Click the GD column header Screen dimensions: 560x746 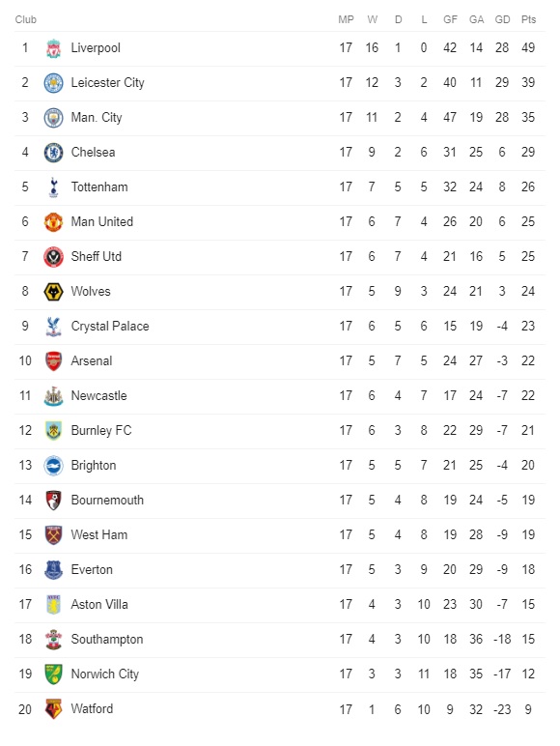click(502, 19)
